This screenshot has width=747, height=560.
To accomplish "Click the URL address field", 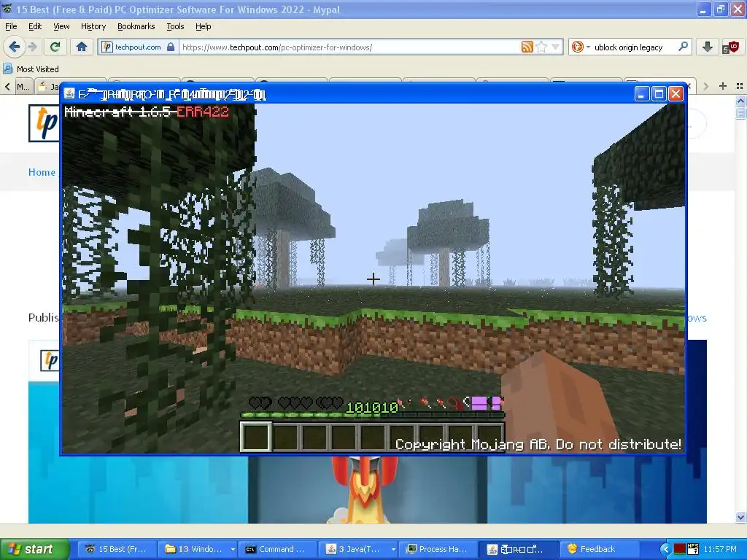I will pos(350,47).
